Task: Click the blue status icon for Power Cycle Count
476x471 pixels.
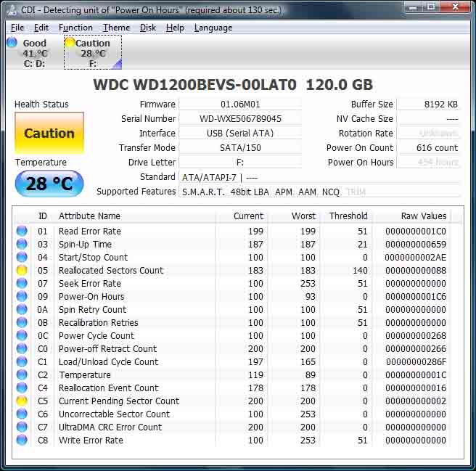Action: pos(22,335)
